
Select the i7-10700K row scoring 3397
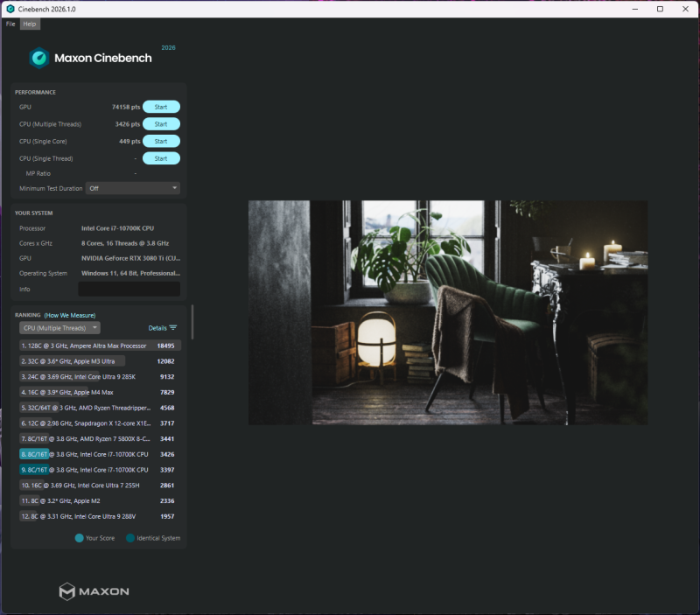tap(100, 470)
